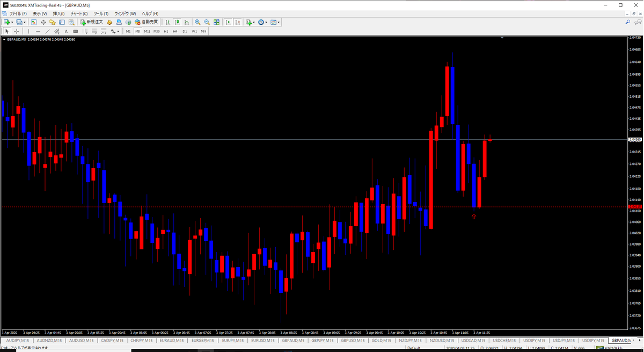Open the ファイル (F) menu
Image resolution: width=644 pixels, height=352 pixels.
(18, 13)
